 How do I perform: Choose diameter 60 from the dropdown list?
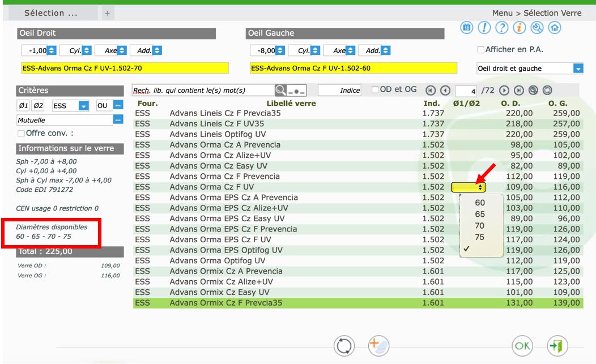pos(481,203)
